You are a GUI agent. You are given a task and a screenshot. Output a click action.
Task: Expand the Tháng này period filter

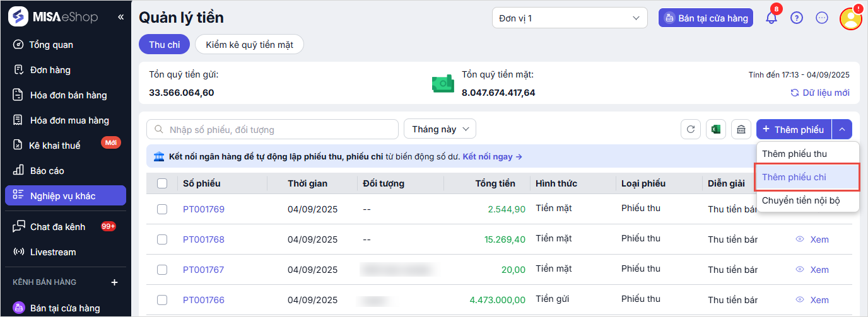[440, 129]
